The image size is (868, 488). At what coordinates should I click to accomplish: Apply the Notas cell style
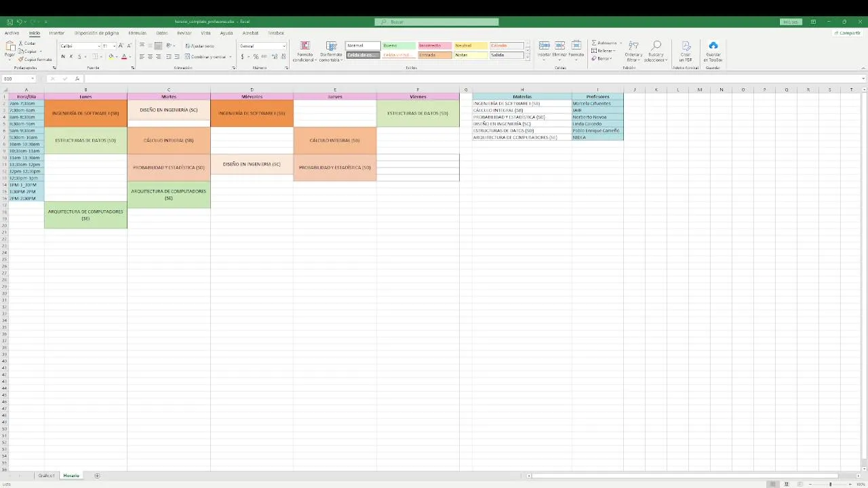tap(471, 55)
